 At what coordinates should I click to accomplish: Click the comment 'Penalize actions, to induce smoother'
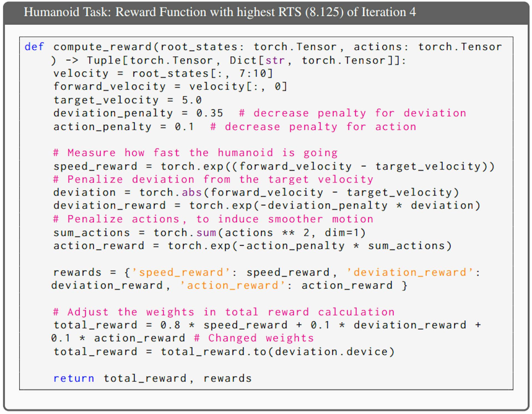click(213, 219)
